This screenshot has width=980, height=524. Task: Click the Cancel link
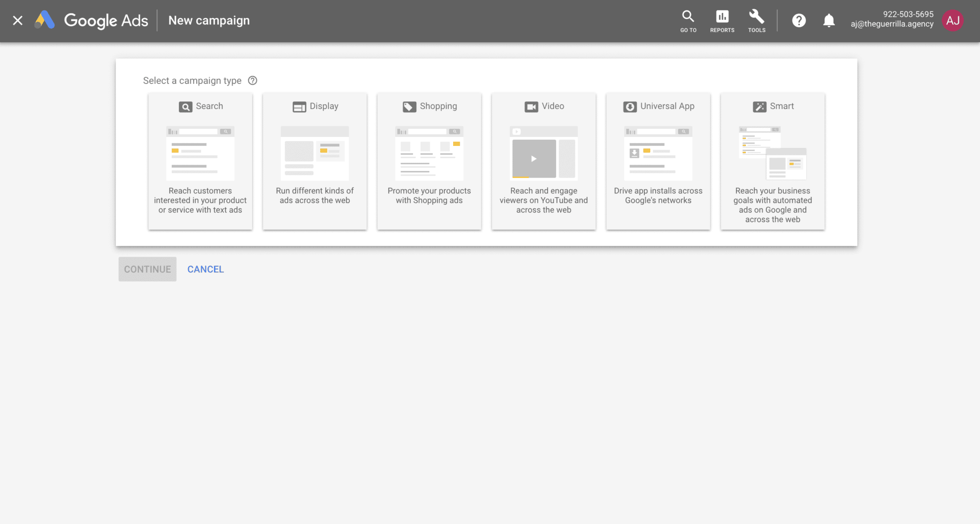pyautogui.click(x=206, y=269)
